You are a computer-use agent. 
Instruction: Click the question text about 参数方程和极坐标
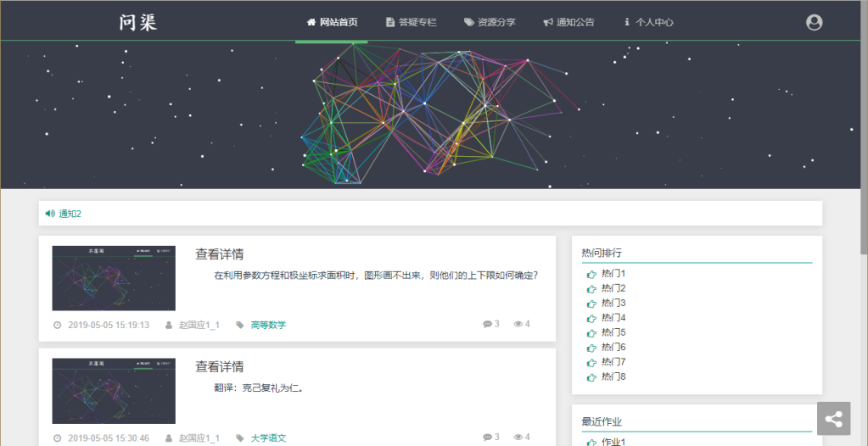(x=377, y=275)
